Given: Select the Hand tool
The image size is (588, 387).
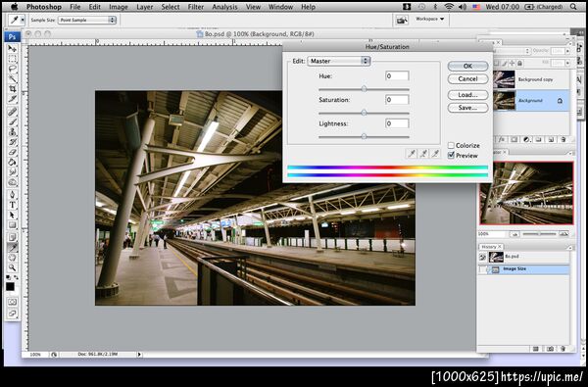Looking at the screenshot, I should [13, 258].
